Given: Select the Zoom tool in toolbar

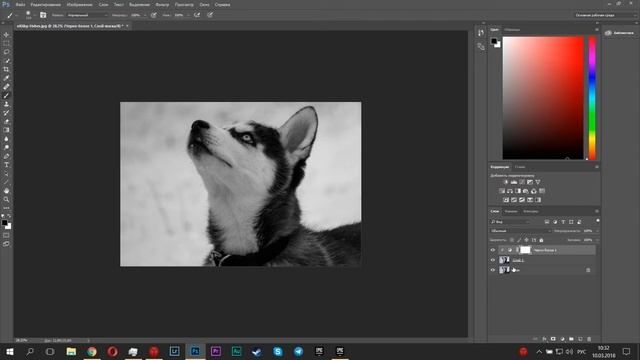Looking at the screenshot, I should click(x=6, y=200).
